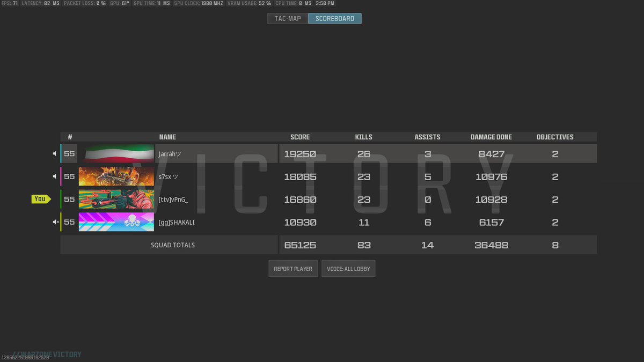Image resolution: width=644 pixels, height=362 pixels.
Task: Click the LATENCY readout
Action: (40, 3)
